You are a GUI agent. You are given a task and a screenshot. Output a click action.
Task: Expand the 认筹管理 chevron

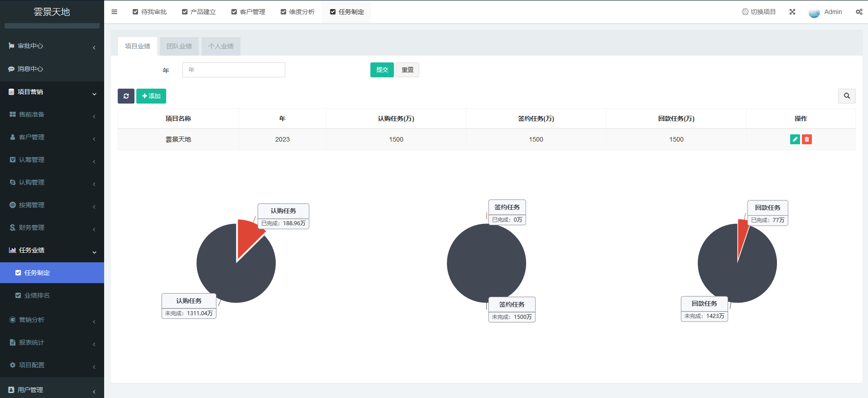pyautogui.click(x=94, y=161)
